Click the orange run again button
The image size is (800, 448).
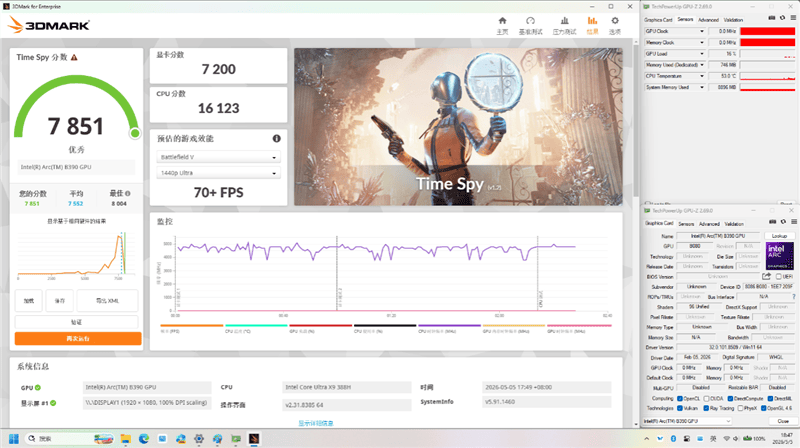(78, 339)
